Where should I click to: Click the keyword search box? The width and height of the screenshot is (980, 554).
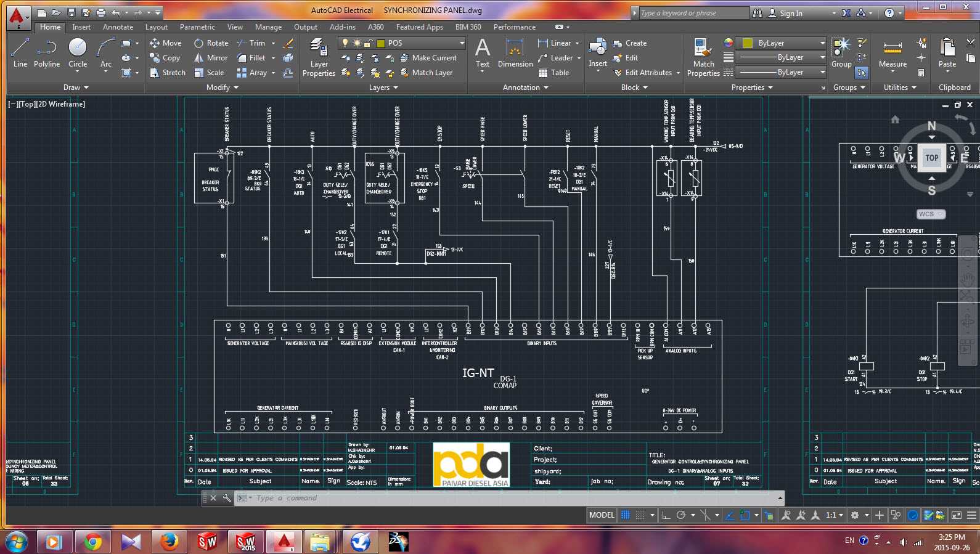tap(694, 13)
